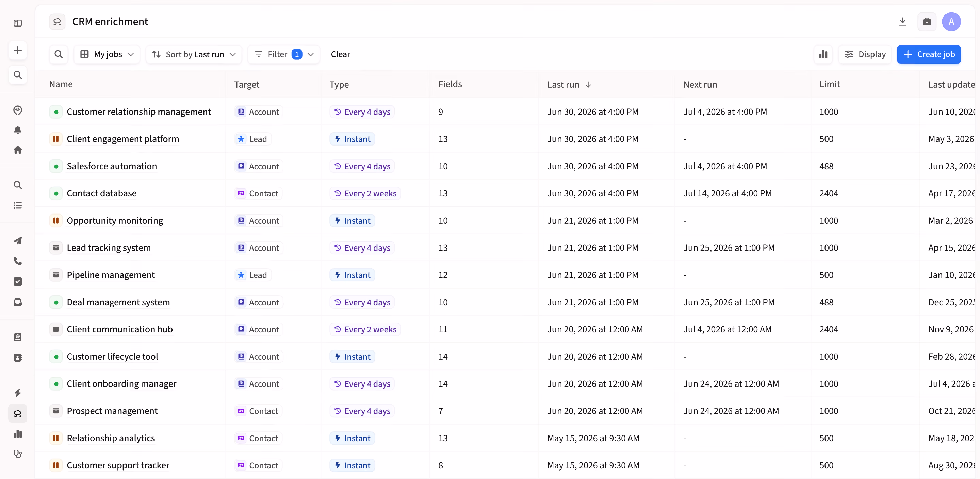Click the Create job button

(x=929, y=54)
